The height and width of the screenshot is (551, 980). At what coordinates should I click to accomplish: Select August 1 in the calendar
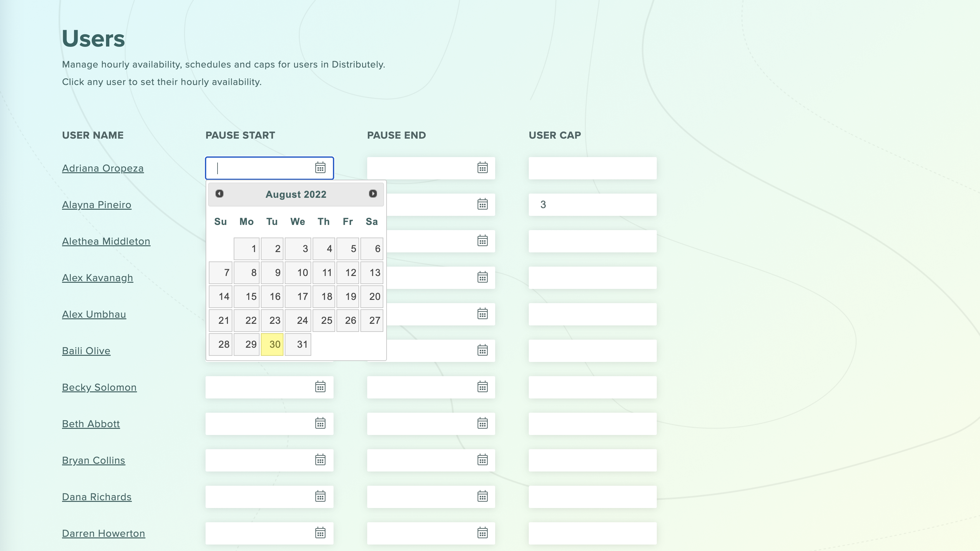tap(247, 249)
